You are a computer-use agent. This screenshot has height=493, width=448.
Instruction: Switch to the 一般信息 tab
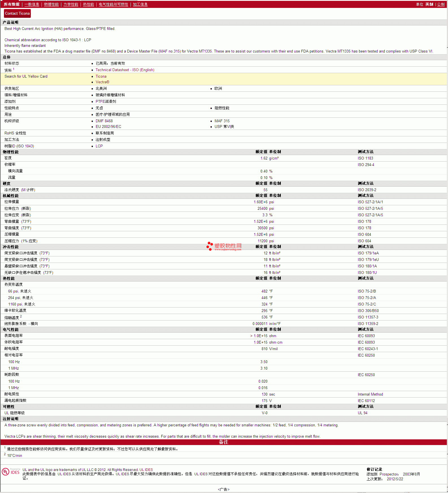point(32,4)
